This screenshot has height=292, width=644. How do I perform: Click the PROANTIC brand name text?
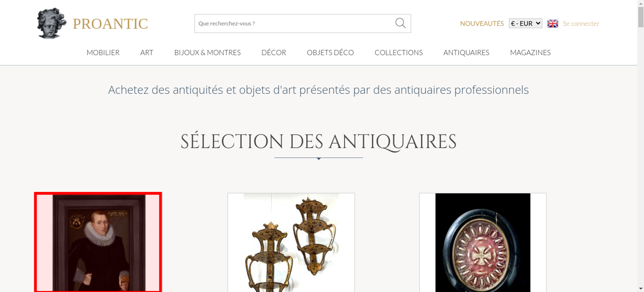tap(110, 24)
